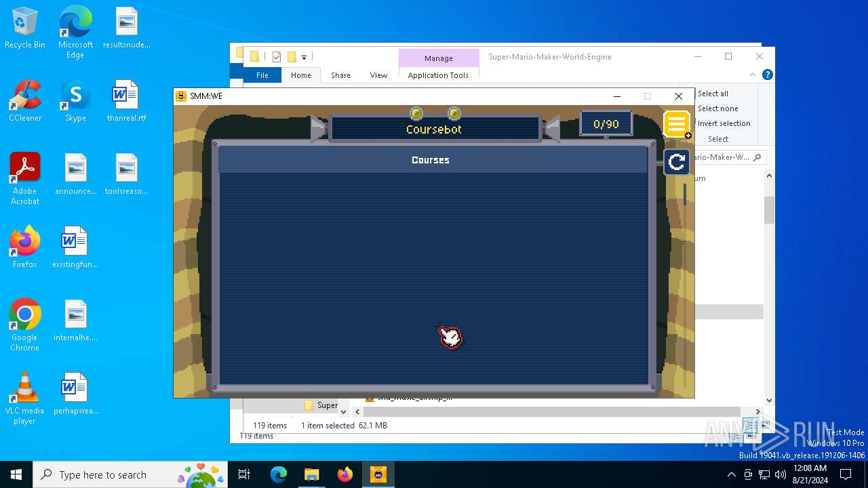The height and width of the screenshot is (488, 868).
Task: Open Explorer Help question mark icon
Action: pos(767,75)
